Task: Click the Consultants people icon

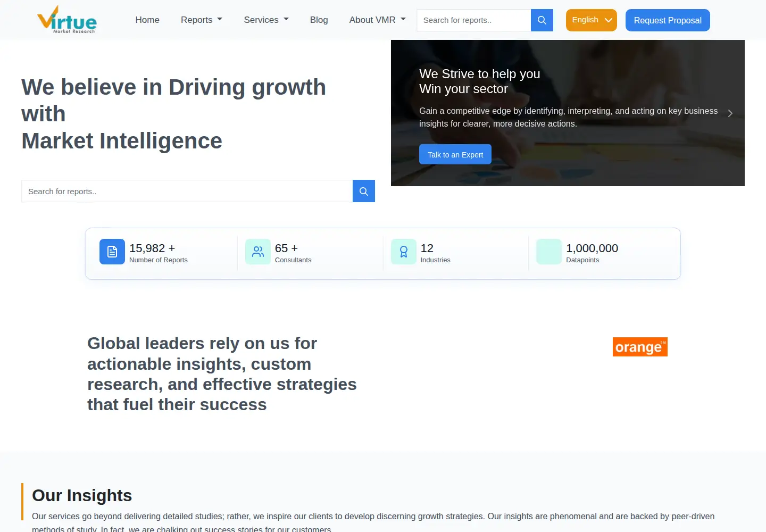Action: pos(258,252)
